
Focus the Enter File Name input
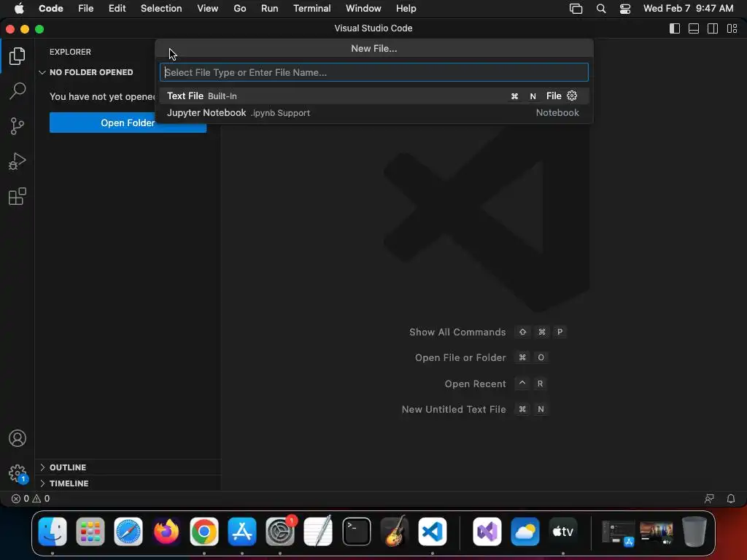[374, 72]
